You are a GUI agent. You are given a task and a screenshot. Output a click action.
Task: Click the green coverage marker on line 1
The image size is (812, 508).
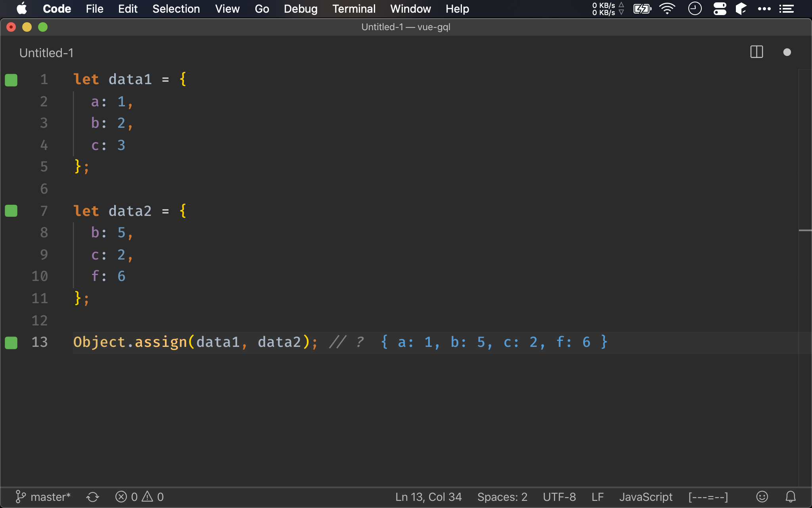click(11, 80)
